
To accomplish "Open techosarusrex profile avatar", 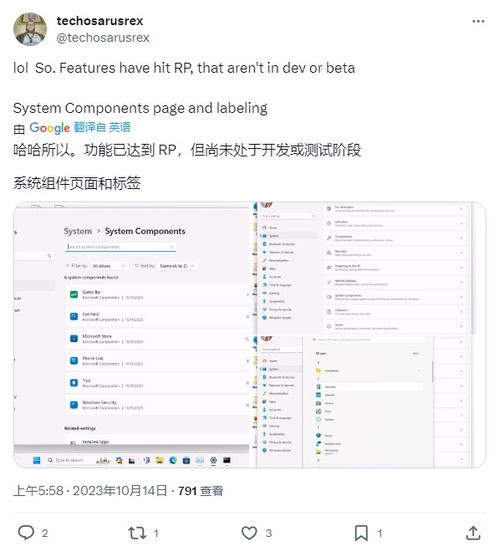I will coord(30,29).
